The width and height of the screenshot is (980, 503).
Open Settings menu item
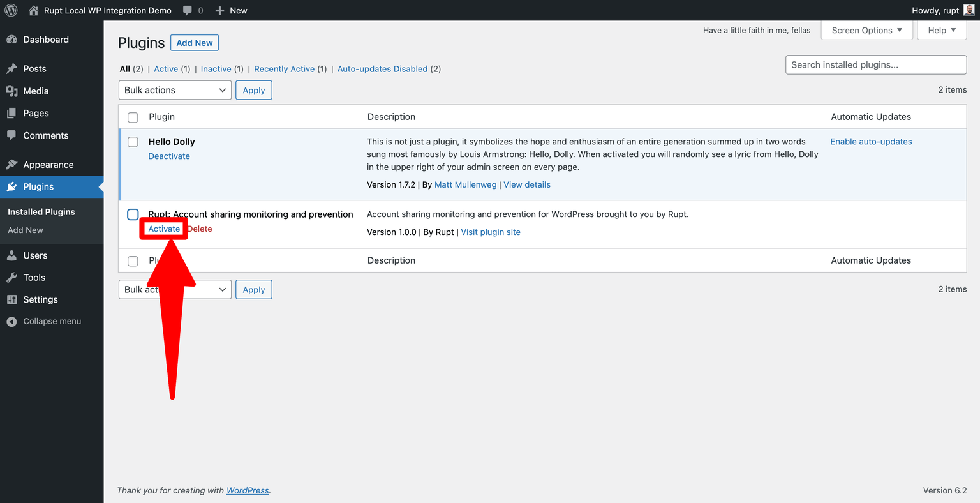[x=52, y=299]
